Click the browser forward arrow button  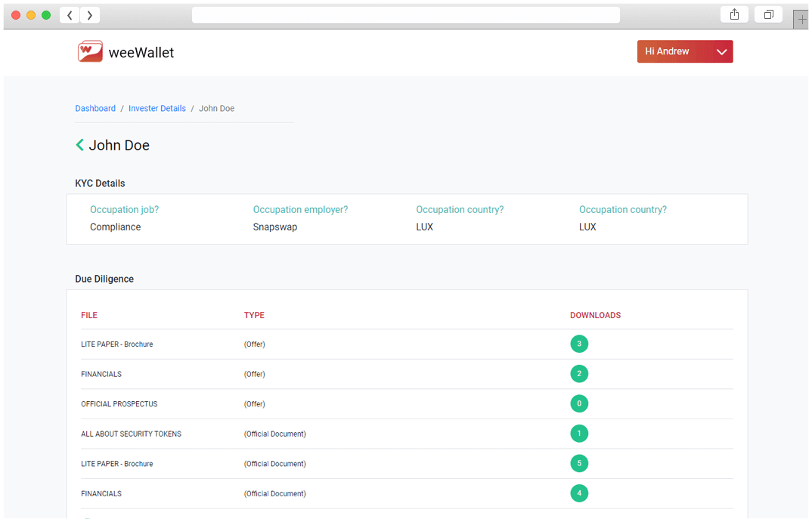click(90, 15)
